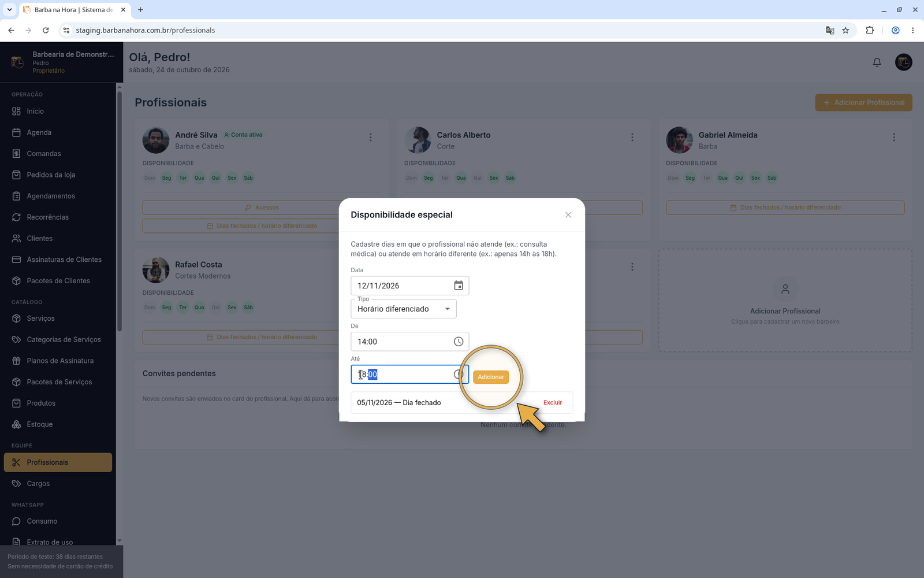Click the Serviços sidebar icon
This screenshot has height=578, width=924.
(x=16, y=318)
